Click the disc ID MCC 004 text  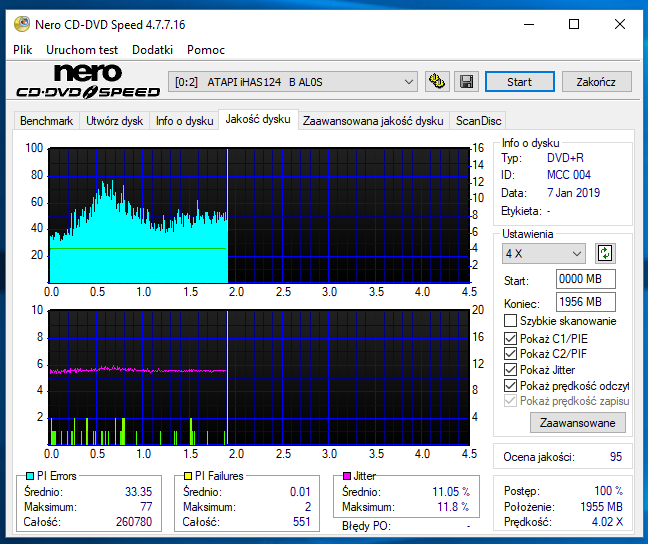[569, 175]
